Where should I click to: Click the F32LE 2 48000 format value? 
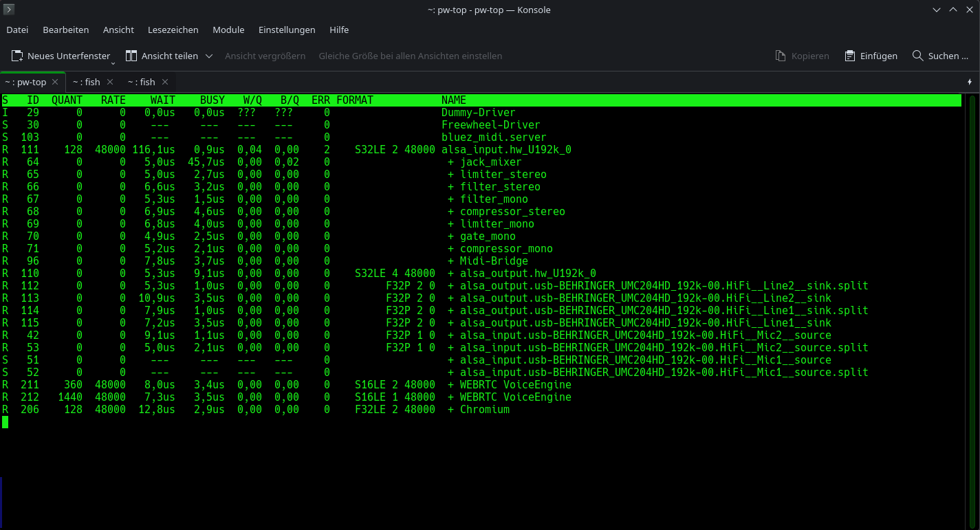395,410
